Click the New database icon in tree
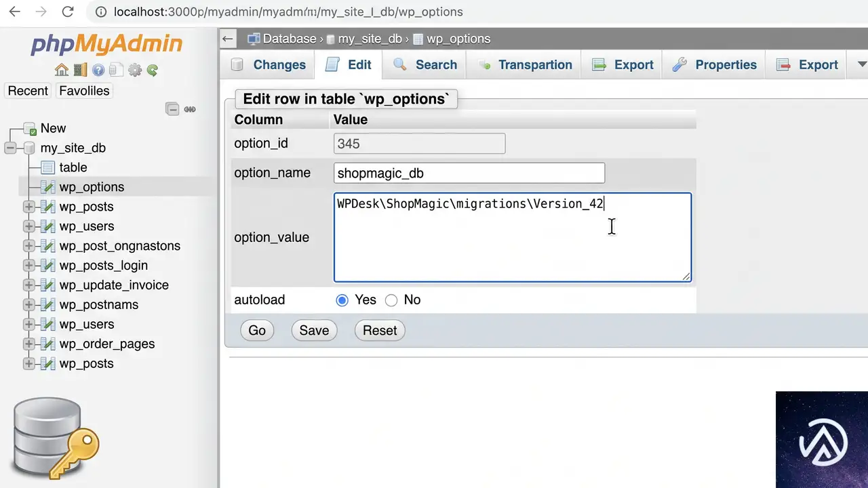Image resolution: width=868 pixels, height=488 pixels. (x=30, y=129)
